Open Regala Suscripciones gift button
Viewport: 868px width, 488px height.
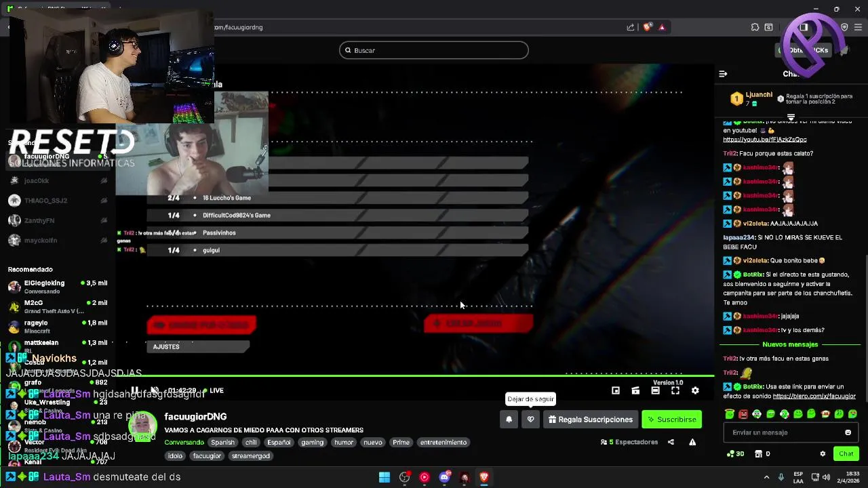(x=590, y=420)
